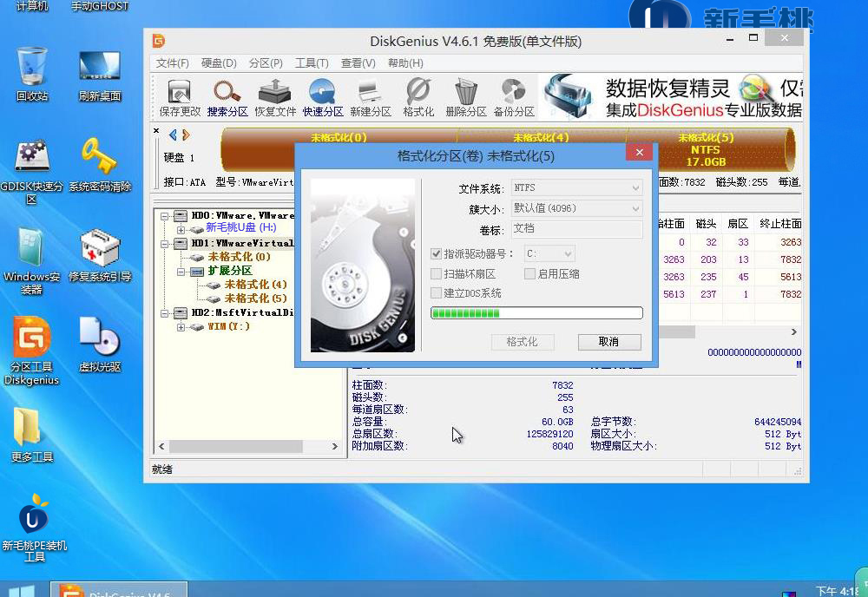
Task: Click the Refresh Desktop (刷新桌面) icon
Action: [100, 75]
